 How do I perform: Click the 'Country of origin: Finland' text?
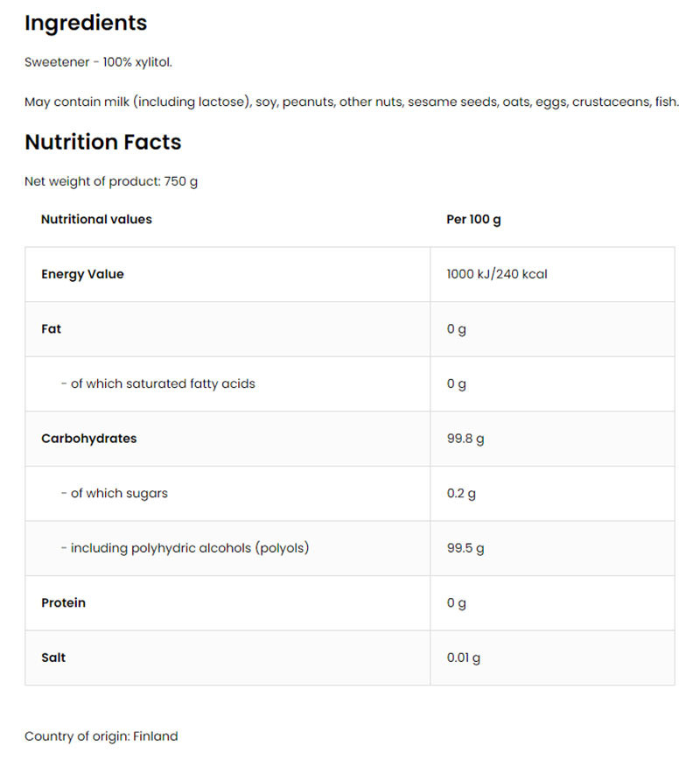click(101, 736)
